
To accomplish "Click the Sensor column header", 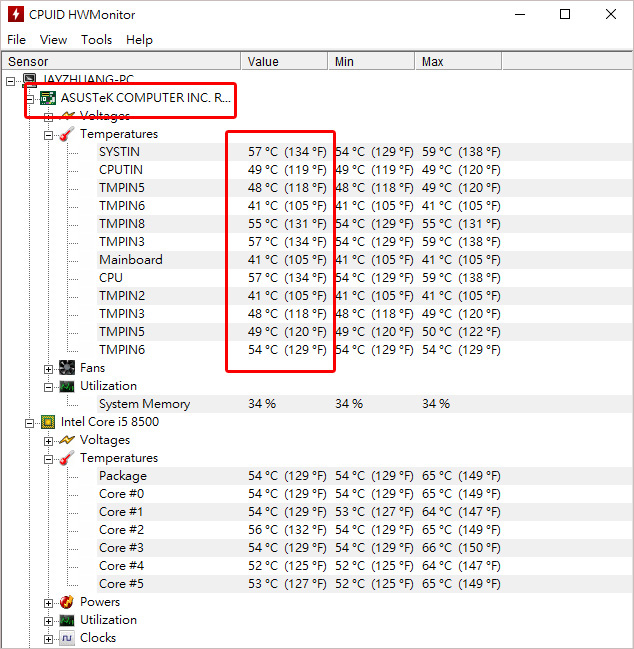I will coord(121,61).
